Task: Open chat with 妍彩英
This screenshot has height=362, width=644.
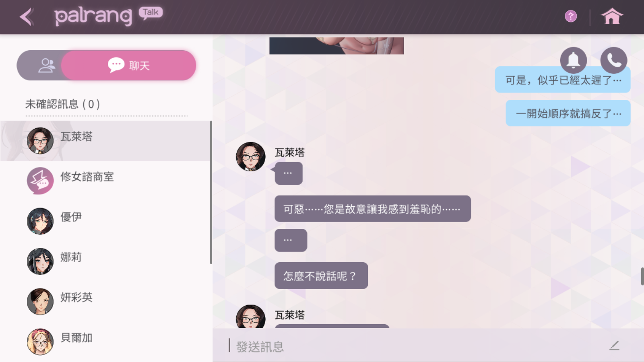Action: point(105,301)
